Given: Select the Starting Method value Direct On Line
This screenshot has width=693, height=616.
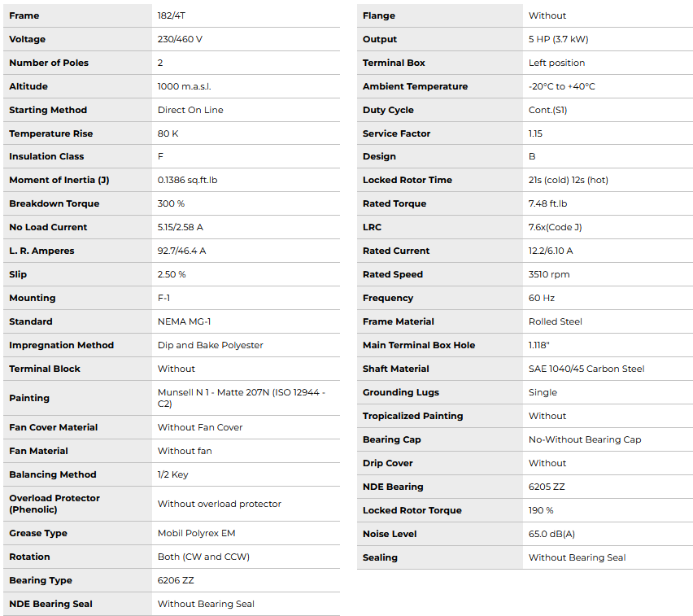Looking at the screenshot, I should pyautogui.click(x=190, y=110).
